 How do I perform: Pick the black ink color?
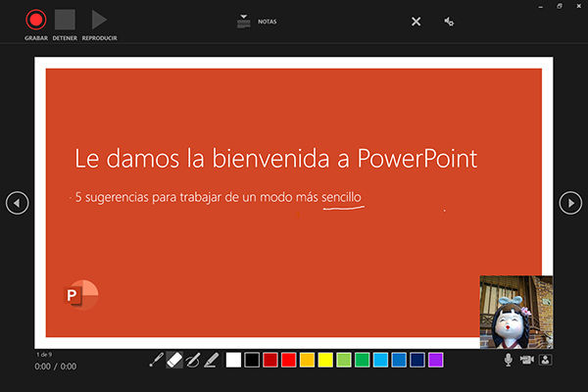point(252,360)
